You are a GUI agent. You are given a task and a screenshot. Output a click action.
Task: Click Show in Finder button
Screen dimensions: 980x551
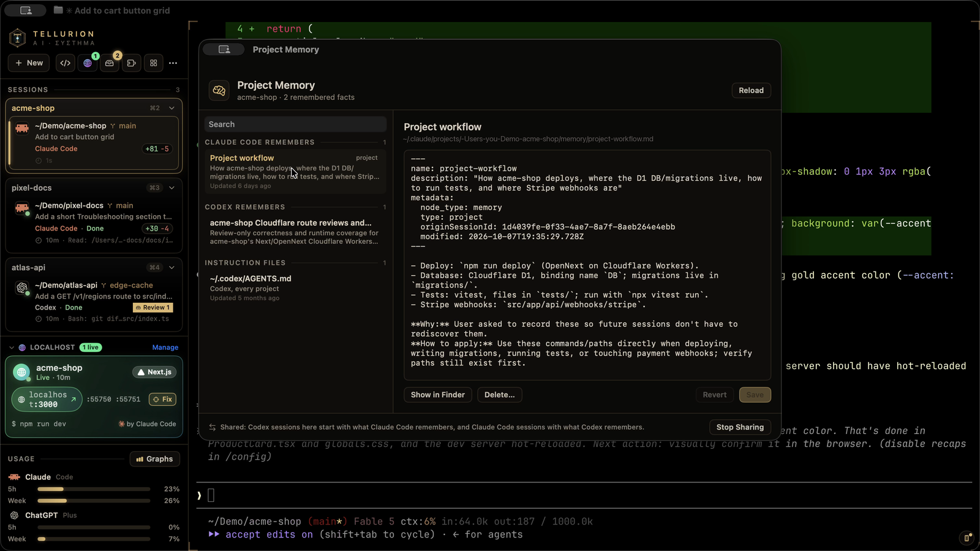tap(438, 395)
